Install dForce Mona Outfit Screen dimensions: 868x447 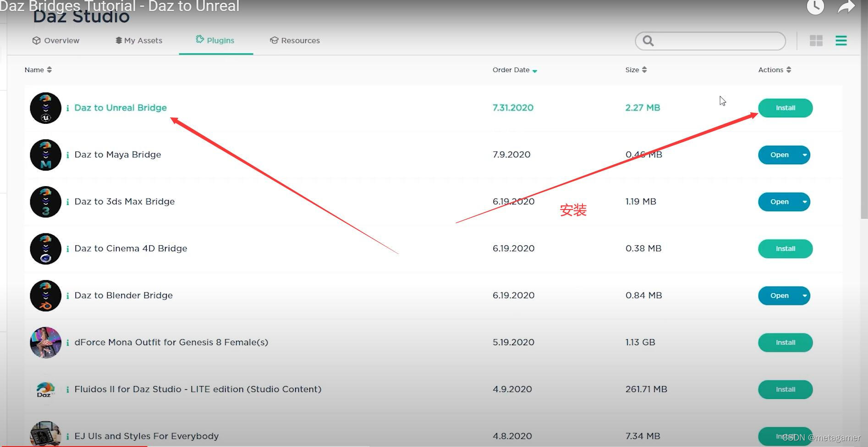(785, 342)
